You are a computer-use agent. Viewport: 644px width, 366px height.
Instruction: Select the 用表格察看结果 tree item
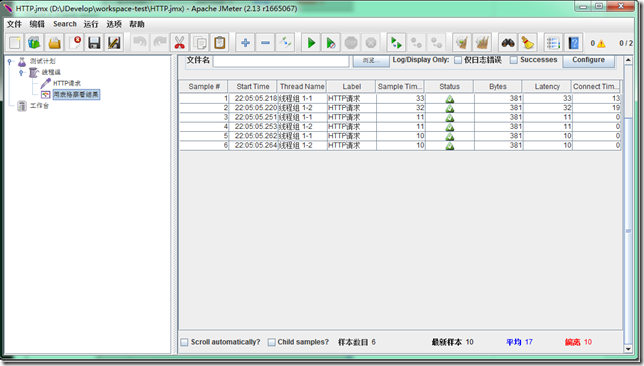tap(76, 94)
